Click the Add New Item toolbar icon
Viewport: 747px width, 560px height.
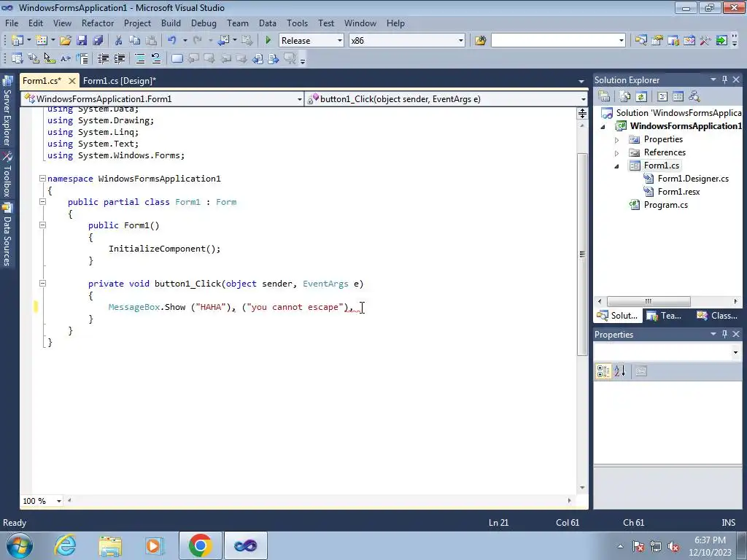(x=42, y=41)
